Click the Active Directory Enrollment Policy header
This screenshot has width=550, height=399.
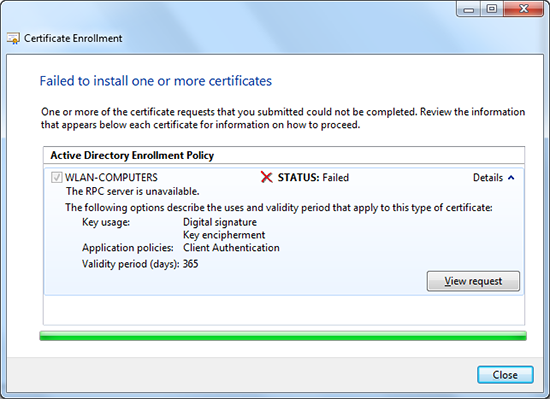[x=132, y=155]
